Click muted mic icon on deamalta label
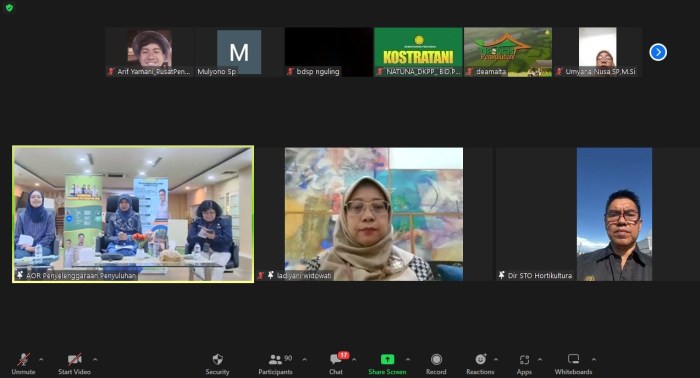The width and height of the screenshot is (700, 378). (x=469, y=71)
